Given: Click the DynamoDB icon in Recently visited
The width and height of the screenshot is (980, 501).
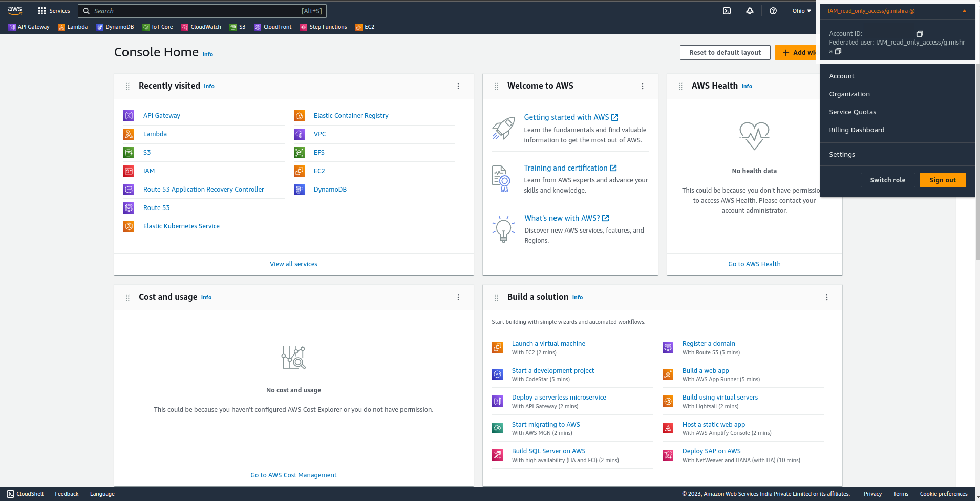Looking at the screenshot, I should (x=300, y=190).
